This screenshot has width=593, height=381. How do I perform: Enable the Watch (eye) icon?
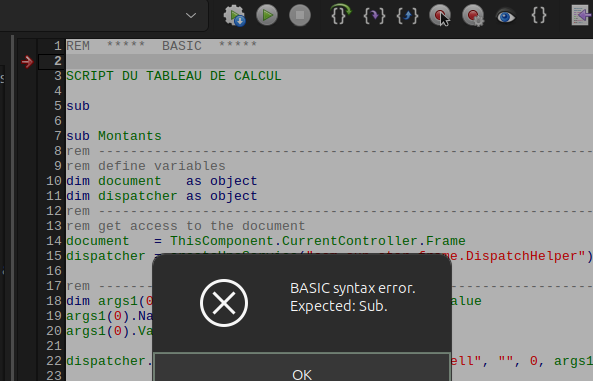tap(506, 16)
